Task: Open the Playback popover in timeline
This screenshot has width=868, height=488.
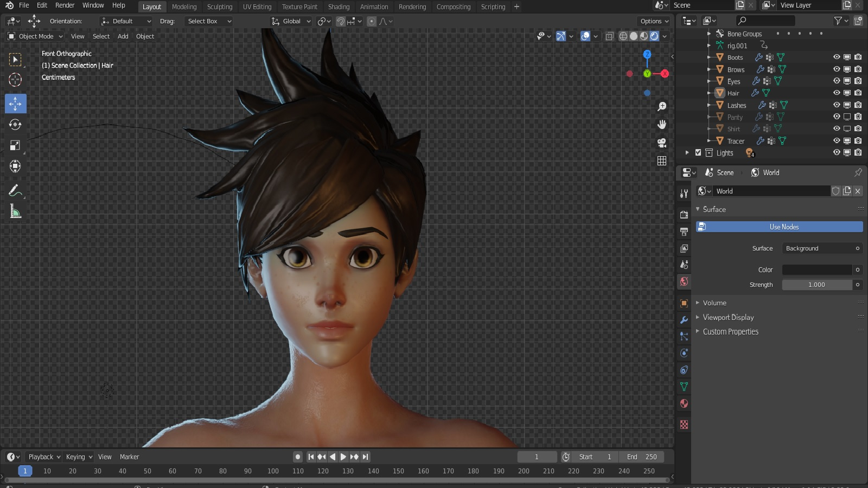Action: coord(44,457)
